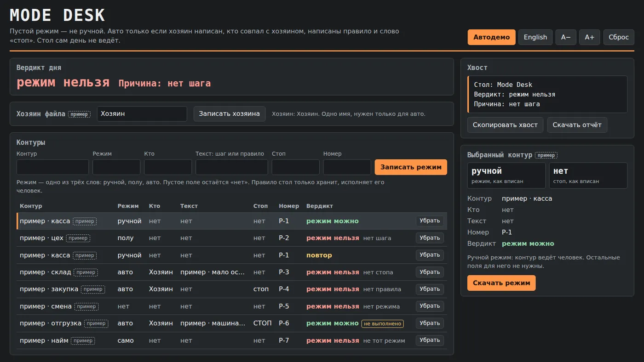Click Скопировать хвост button
Image resolution: width=644 pixels, height=362 pixels.
505,125
